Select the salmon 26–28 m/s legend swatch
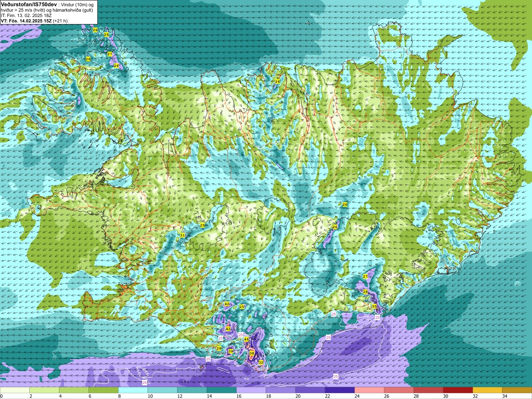This screenshot has width=532, height=399. (x=399, y=390)
